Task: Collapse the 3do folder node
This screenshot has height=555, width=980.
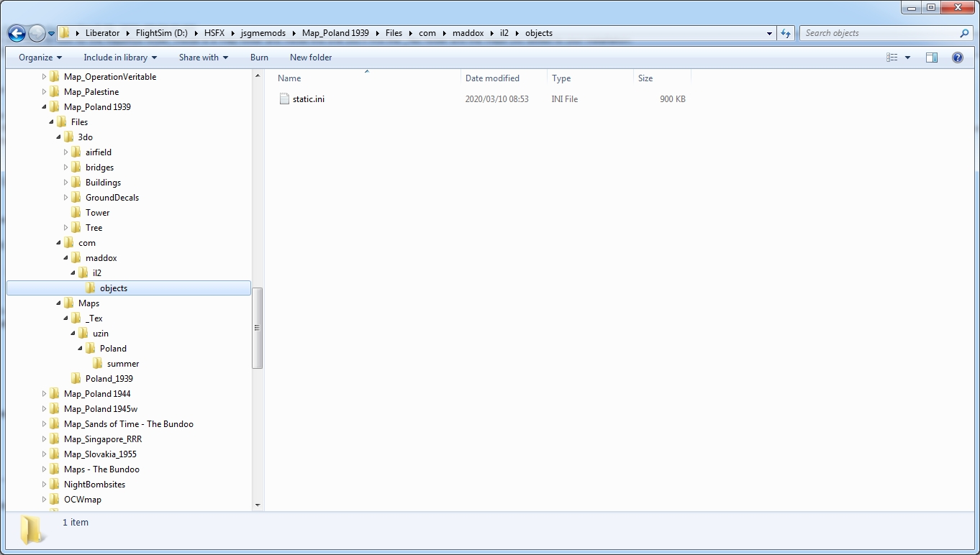Action: 58,137
